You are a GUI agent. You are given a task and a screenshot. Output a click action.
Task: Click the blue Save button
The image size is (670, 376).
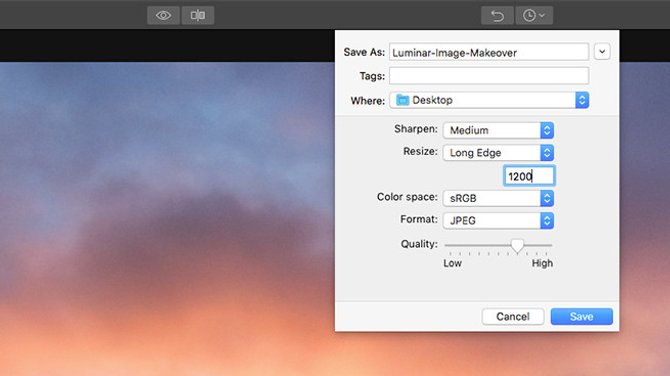pyautogui.click(x=582, y=317)
